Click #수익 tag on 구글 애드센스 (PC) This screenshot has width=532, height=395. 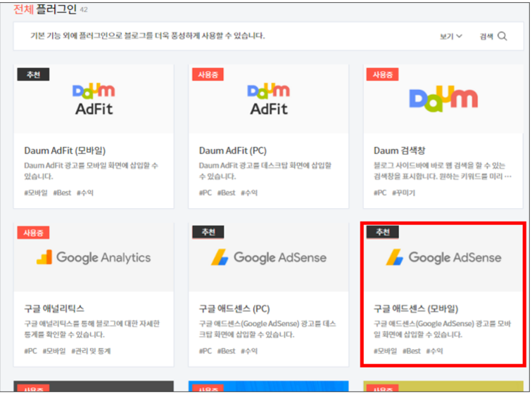pyautogui.click(x=249, y=351)
